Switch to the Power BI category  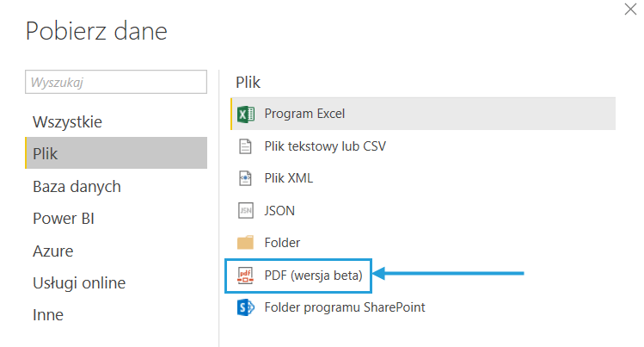(64, 219)
